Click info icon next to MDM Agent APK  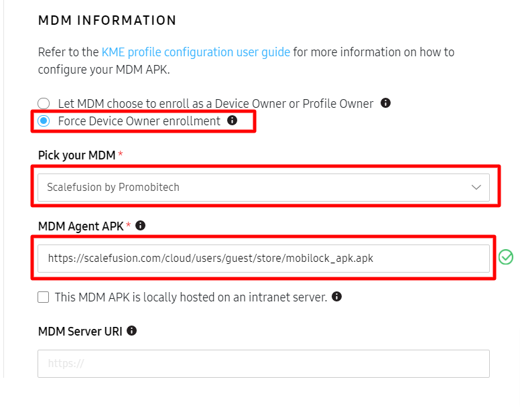tap(140, 226)
